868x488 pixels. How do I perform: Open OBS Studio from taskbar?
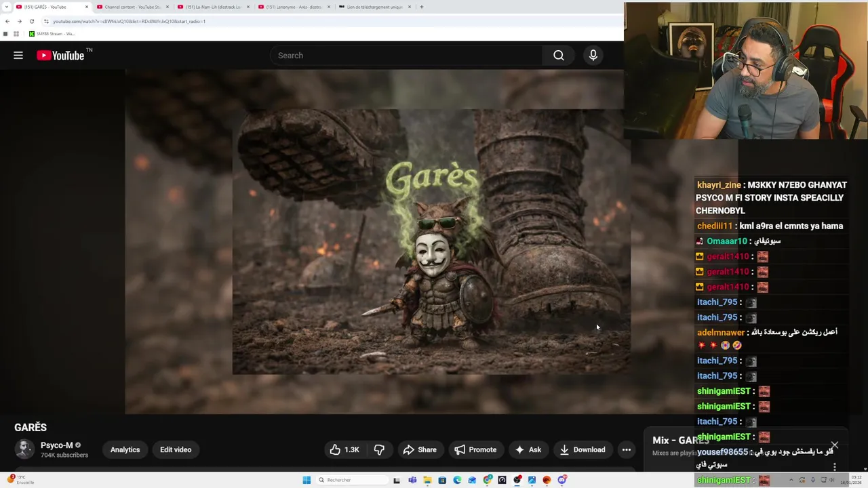coord(517,480)
